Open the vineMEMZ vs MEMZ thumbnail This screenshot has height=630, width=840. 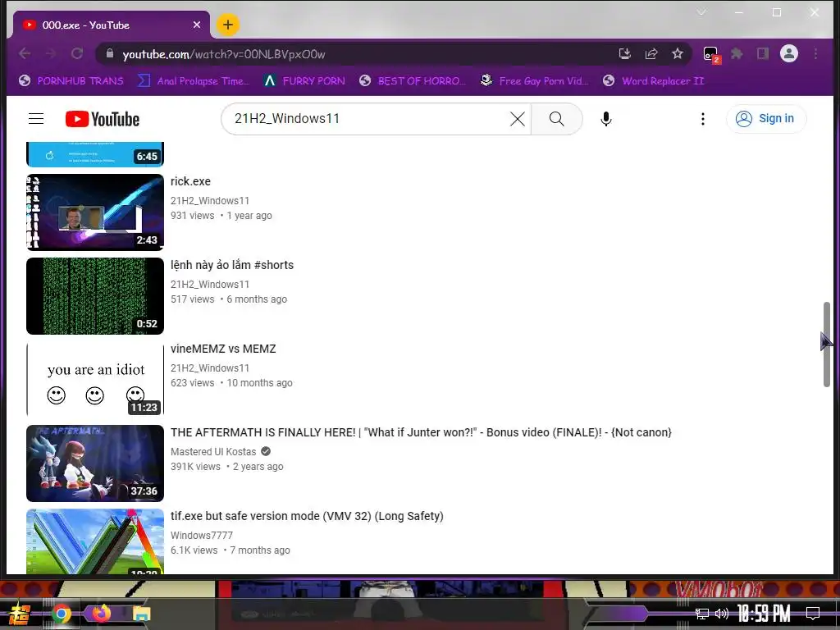95,379
